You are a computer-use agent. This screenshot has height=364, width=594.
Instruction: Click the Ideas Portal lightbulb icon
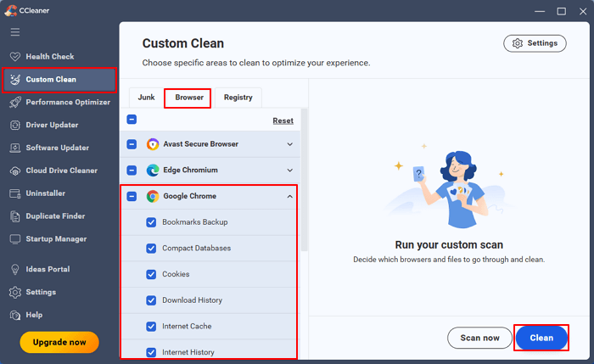point(15,269)
